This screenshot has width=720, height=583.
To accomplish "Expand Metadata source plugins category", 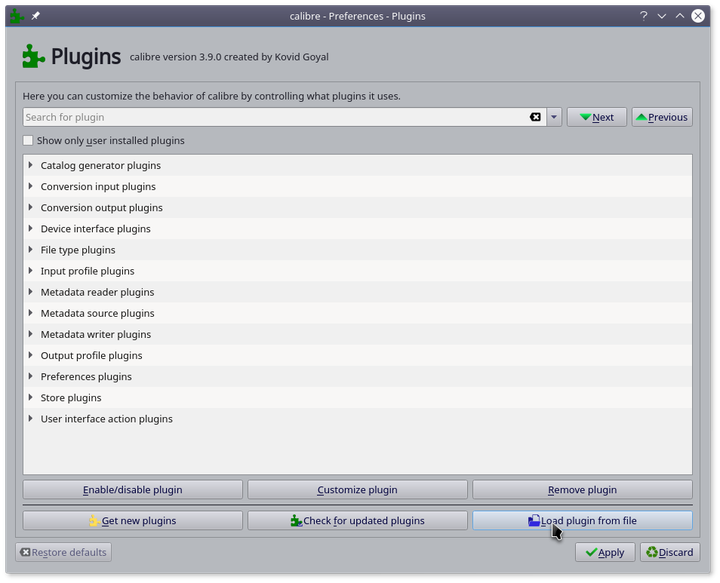I will pos(31,313).
